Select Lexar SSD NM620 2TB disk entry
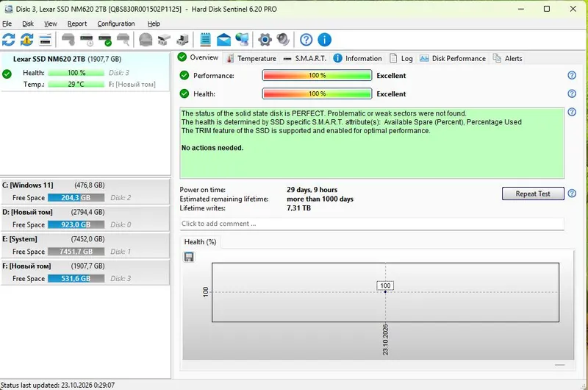The image size is (588, 390). coord(85,71)
